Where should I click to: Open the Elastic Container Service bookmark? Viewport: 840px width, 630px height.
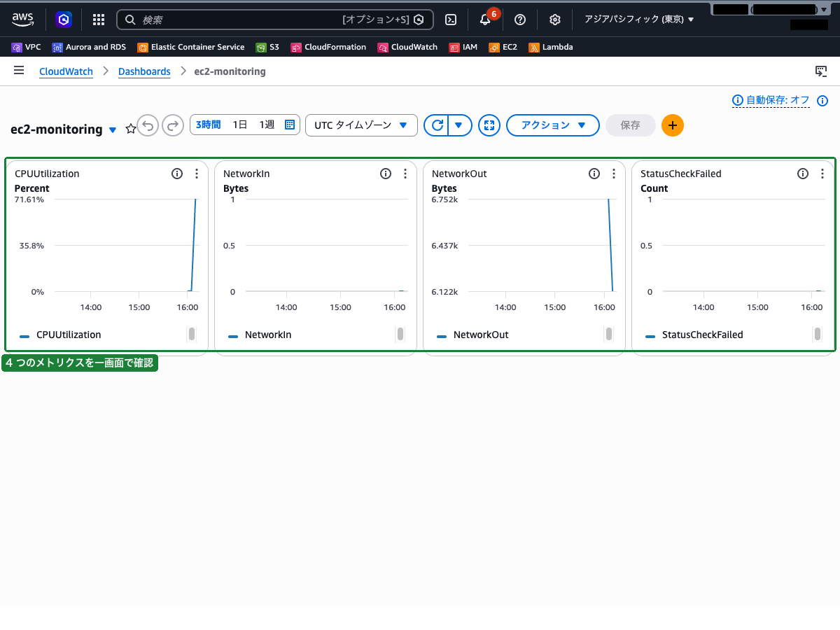click(191, 47)
